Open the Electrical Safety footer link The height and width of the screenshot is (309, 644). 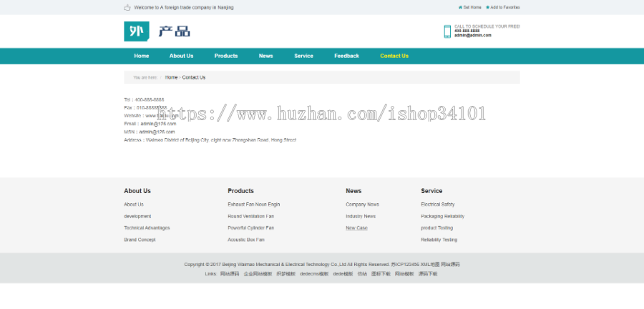(437, 205)
